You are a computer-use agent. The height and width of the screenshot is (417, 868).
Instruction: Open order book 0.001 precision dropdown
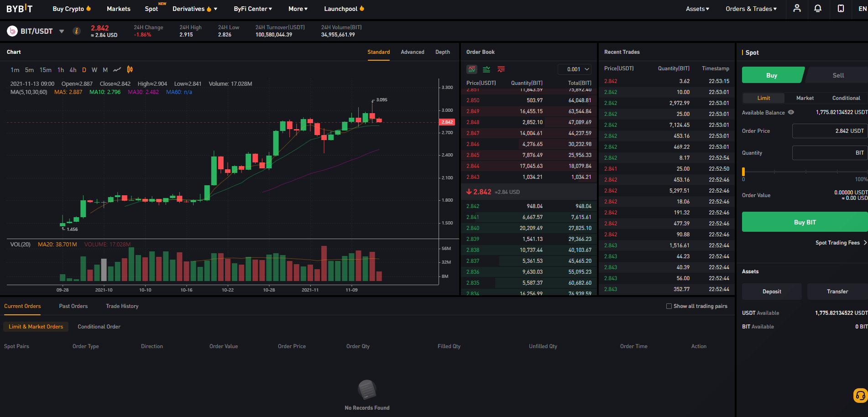pos(575,69)
